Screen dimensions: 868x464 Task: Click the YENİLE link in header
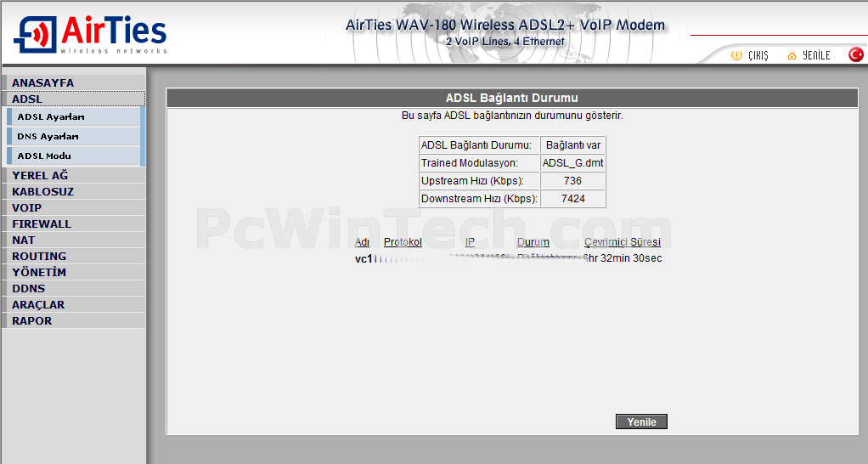(x=816, y=55)
